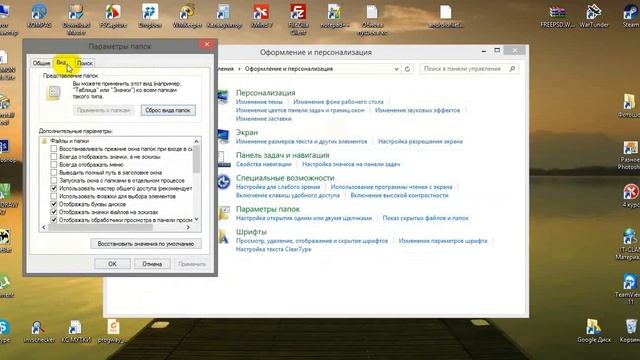This screenshot has height=360, width=640.
Task: Select the Вид tab
Action: (62, 62)
